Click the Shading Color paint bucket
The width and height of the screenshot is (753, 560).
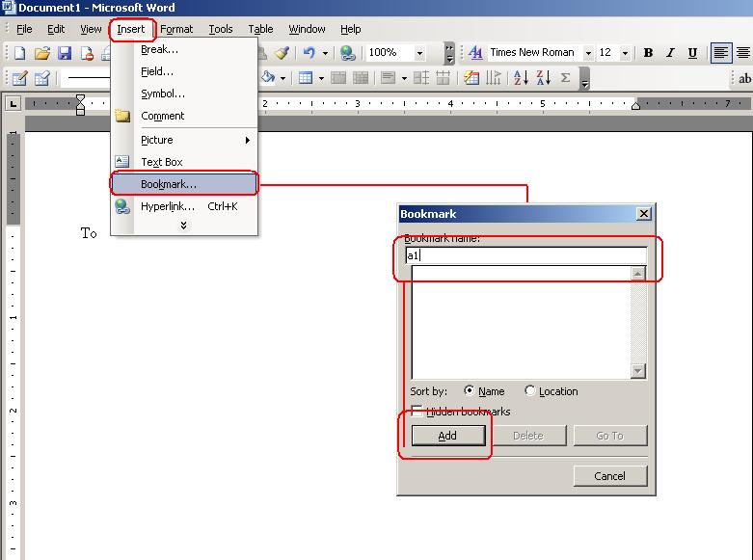(x=268, y=77)
